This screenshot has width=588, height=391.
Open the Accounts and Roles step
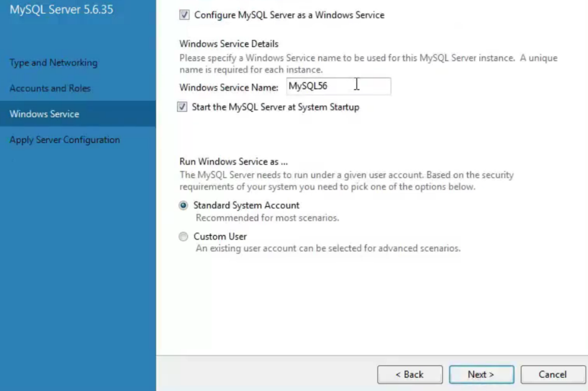tap(50, 88)
